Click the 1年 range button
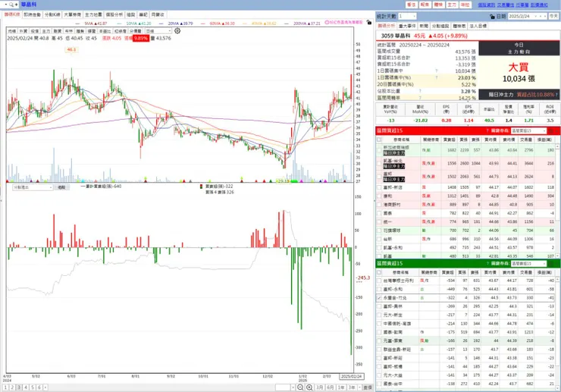 (x=341, y=387)
